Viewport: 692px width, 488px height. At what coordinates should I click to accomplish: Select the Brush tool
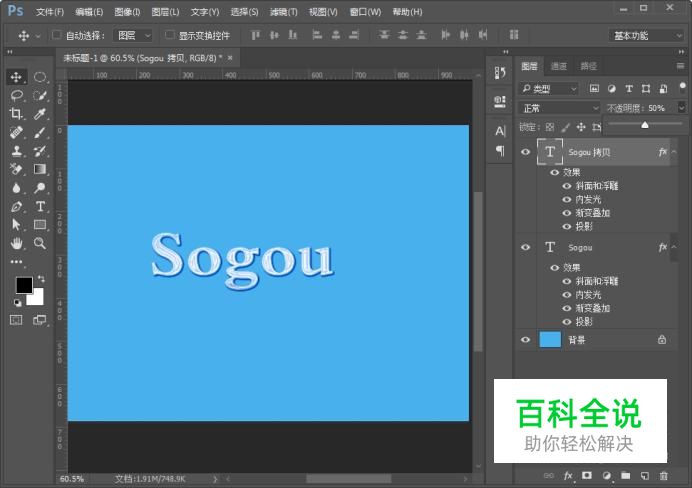point(40,132)
